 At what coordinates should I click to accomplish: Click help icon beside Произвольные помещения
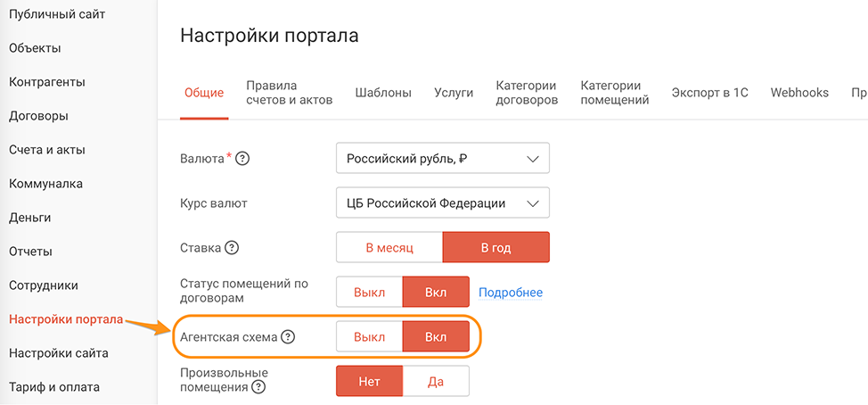coord(258,387)
